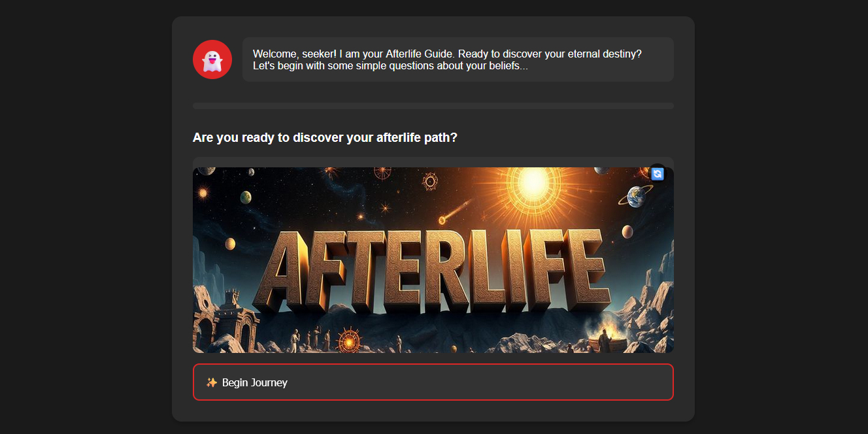
Task: Click the blue refresh icon on image
Action: pyautogui.click(x=658, y=174)
